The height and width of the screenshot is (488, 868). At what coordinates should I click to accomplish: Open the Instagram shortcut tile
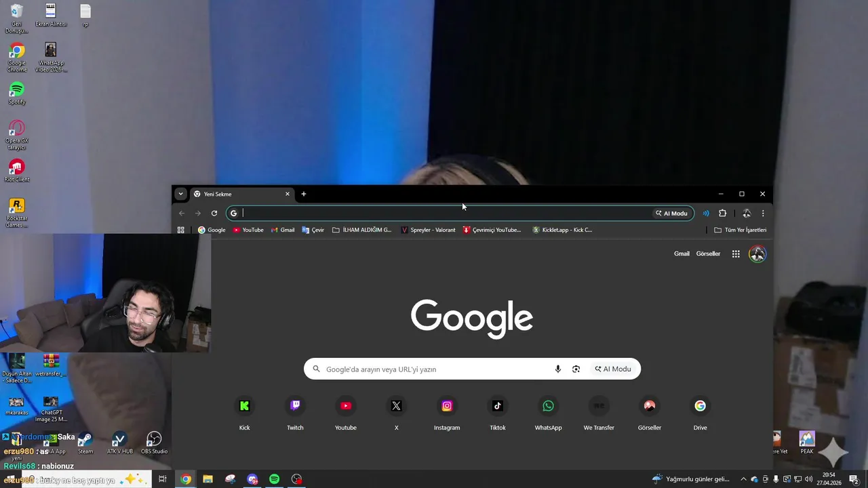tap(447, 413)
